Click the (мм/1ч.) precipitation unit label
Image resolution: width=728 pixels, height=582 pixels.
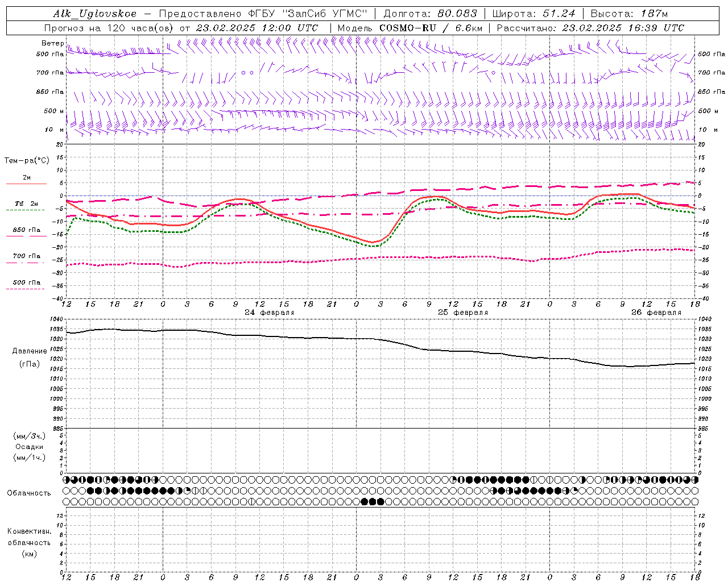pyautogui.click(x=30, y=458)
